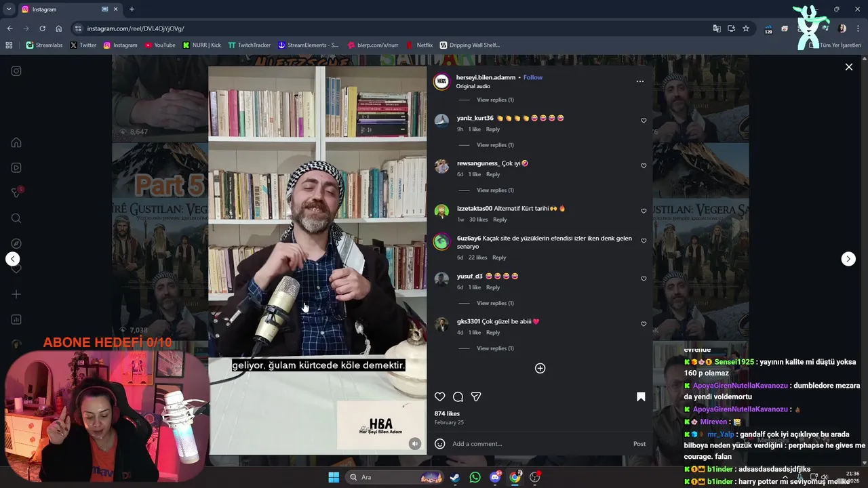
Task: Open comment bubble icon under reel
Action: point(458,396)
